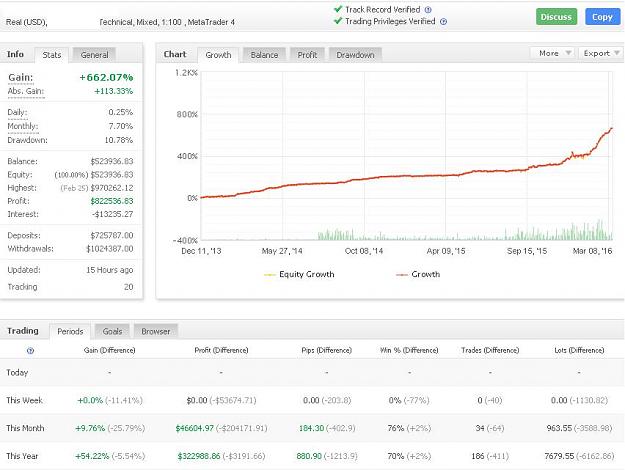Click This Year pips 880.90
Image resolution: width=625 pixels, height=470 pixels.
(x=309, y=456)
